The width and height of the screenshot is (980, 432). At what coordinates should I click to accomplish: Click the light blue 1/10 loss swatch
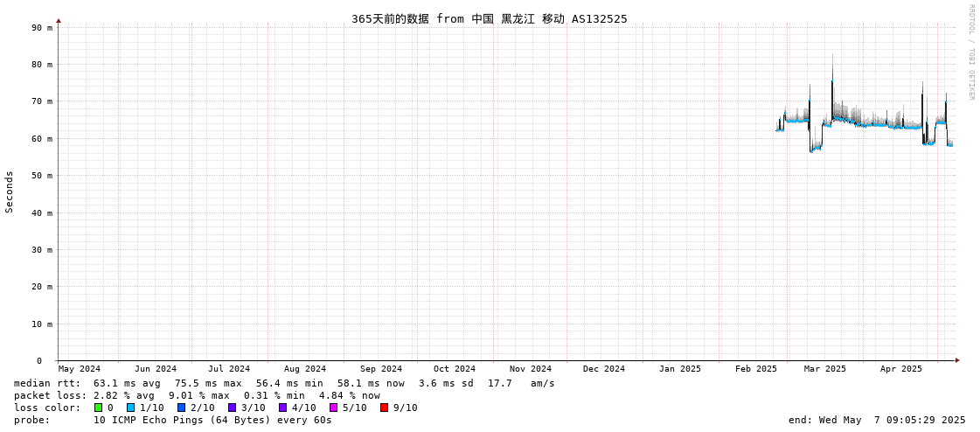130,408
